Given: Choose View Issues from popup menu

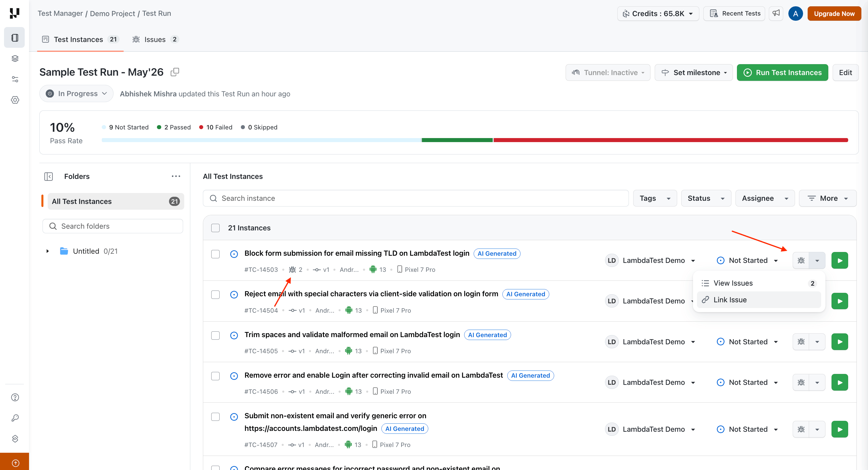Looking at the screenshot, I should 758,283.
